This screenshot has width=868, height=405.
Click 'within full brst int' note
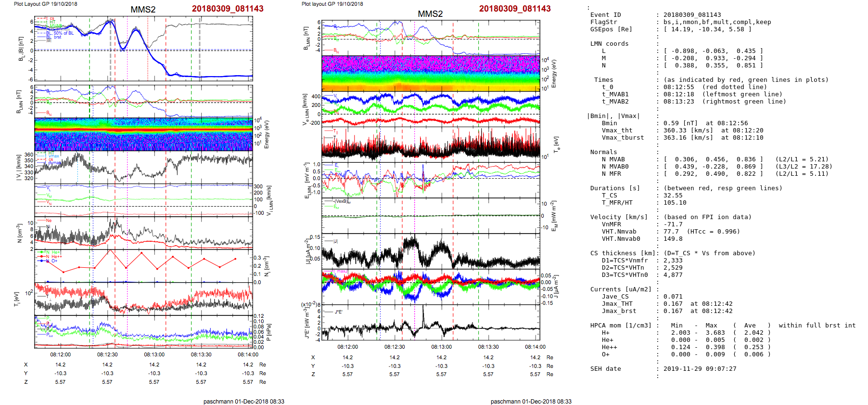tap(817, 326)
